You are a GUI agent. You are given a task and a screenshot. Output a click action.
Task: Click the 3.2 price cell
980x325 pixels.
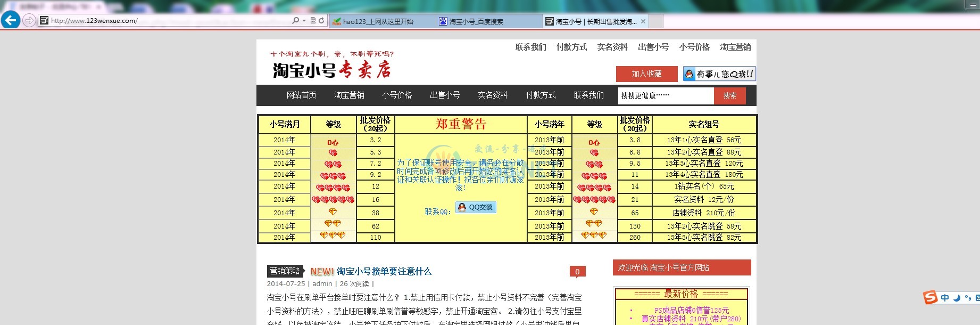[x=376, y=140]
